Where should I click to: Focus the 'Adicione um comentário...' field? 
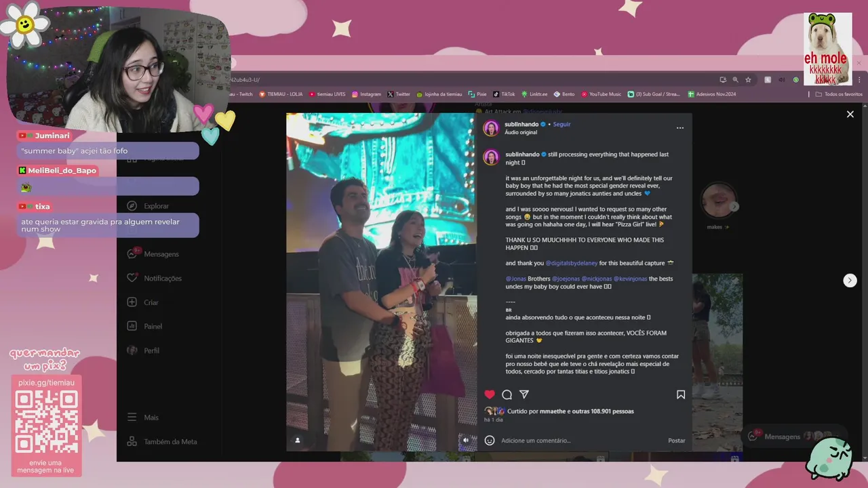(580, 441)
